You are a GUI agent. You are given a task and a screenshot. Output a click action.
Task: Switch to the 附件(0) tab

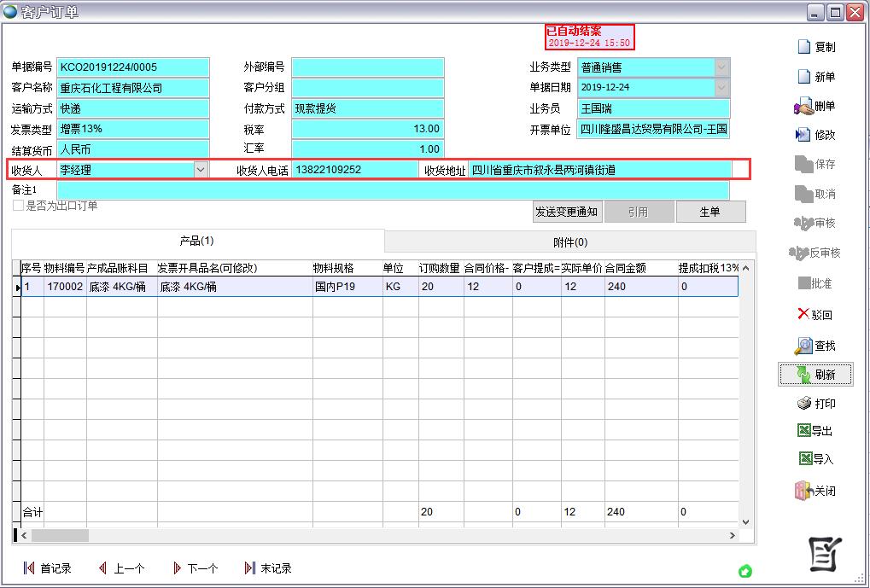pos(569,242)
